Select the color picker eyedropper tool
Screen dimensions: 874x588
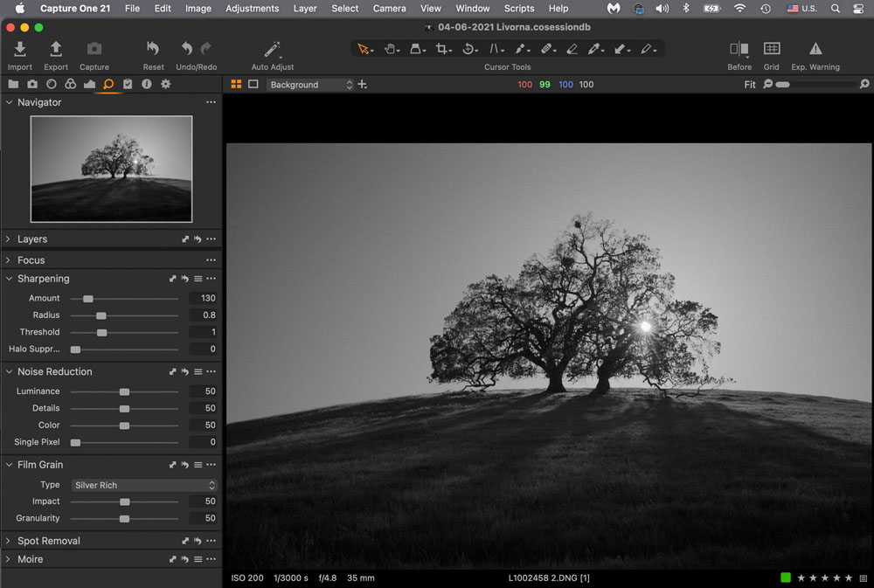point(595,49)
